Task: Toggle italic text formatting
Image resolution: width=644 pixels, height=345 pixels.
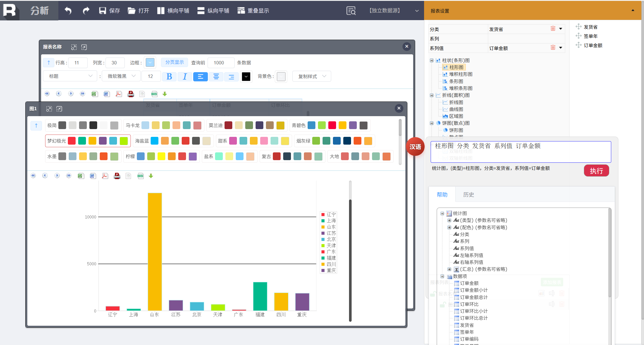Action: (x=185, y=76)
